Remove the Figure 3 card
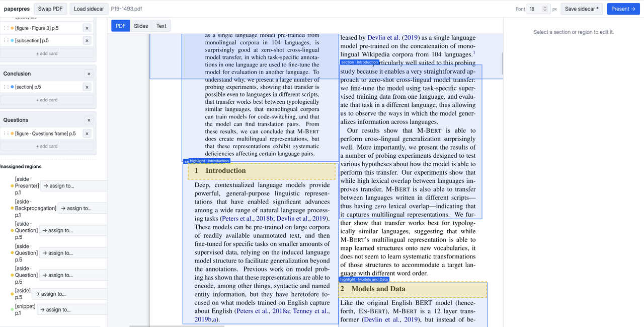 [x=87, y=28]
